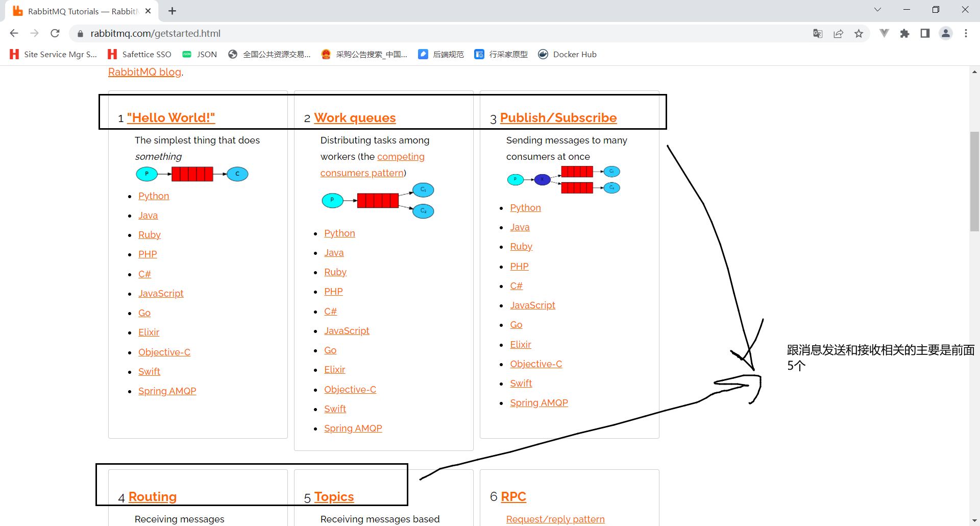Open Objective-C under Publish/Subscribe
This screenshot has height=526, width=980.
tap(536, 364)
